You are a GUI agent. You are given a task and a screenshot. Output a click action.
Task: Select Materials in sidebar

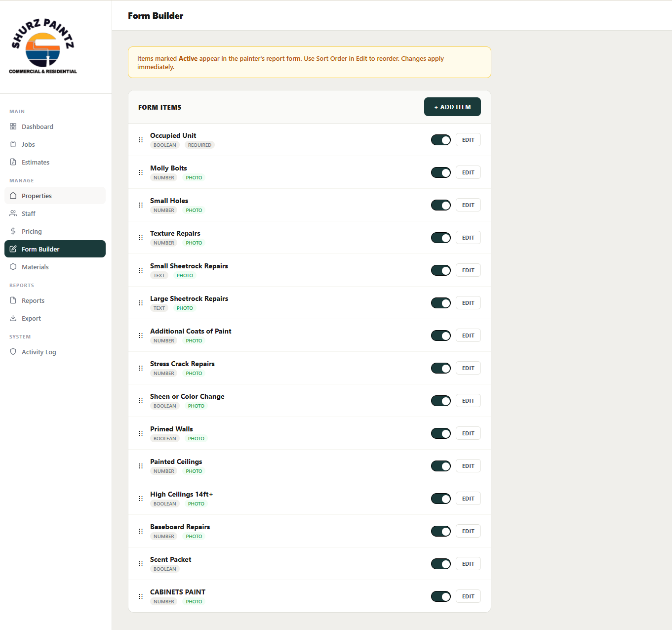coord(55,267)
